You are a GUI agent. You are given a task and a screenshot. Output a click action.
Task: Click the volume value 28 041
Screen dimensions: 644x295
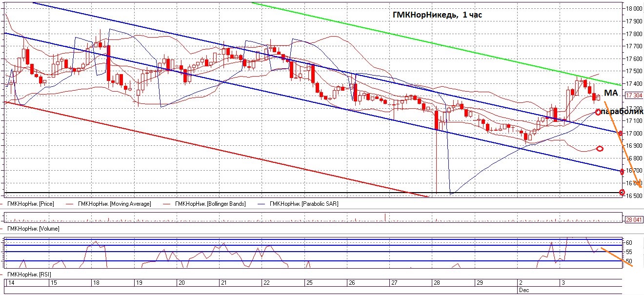(x=633, y=220)
